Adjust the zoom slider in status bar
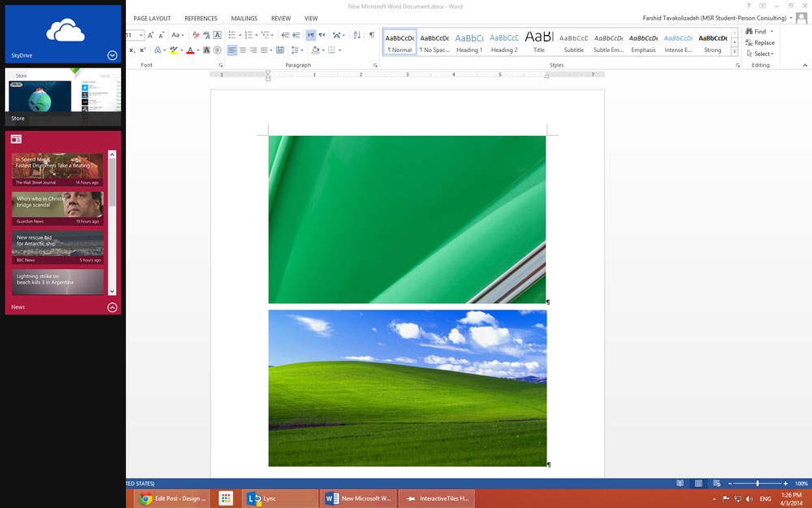 tap(758, 483)
